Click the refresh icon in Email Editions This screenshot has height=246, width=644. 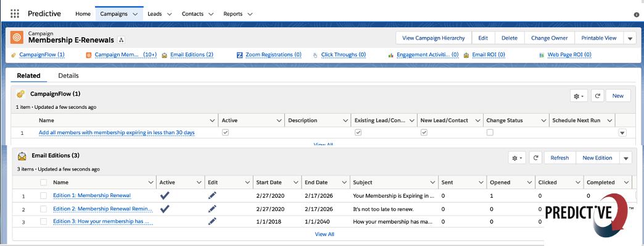[x=535, y=158]
